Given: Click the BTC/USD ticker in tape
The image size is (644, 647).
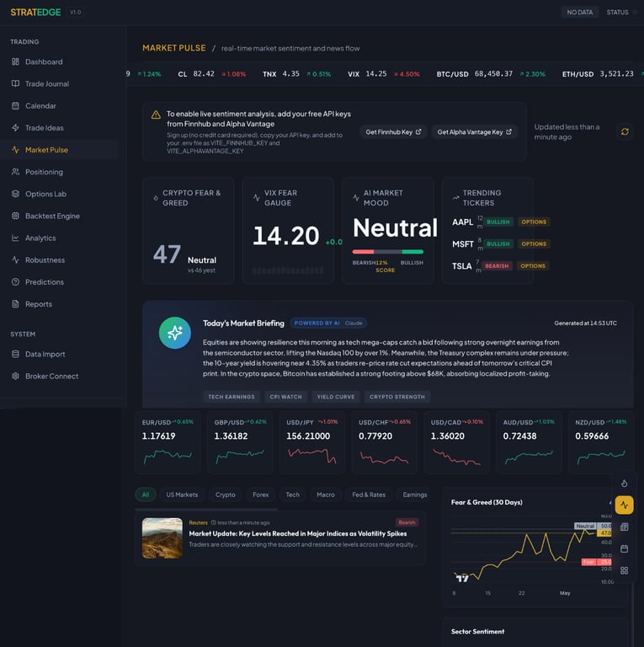Looking at the screenshot, I should pos(491,74).
